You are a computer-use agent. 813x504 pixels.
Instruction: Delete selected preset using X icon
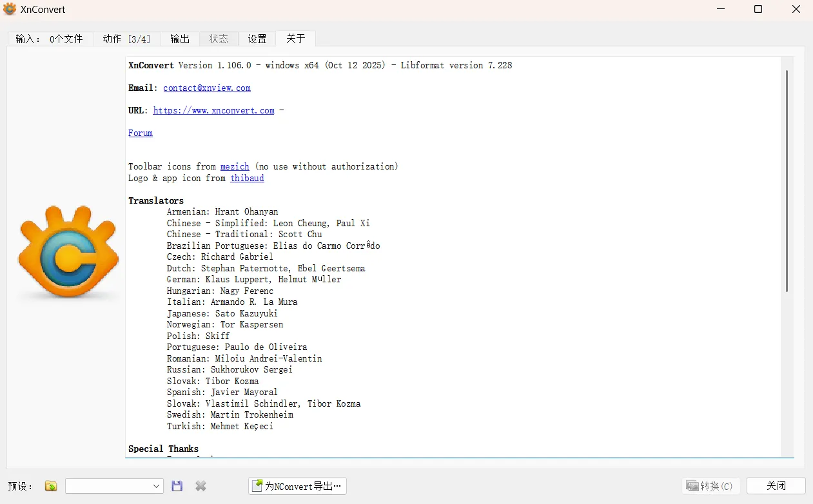pyautogui.click(x=201, y=486)
